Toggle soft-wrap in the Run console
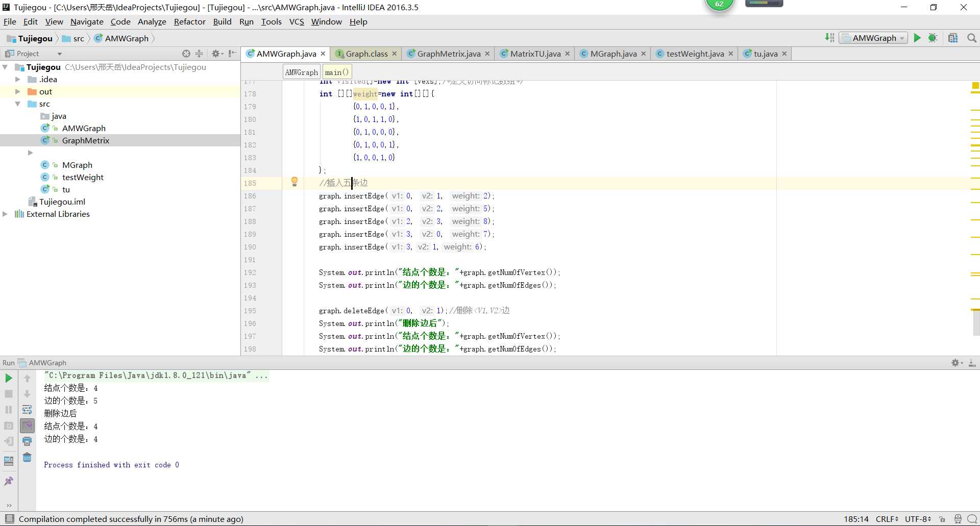This screenshot has width=980, height=526. 27,410
